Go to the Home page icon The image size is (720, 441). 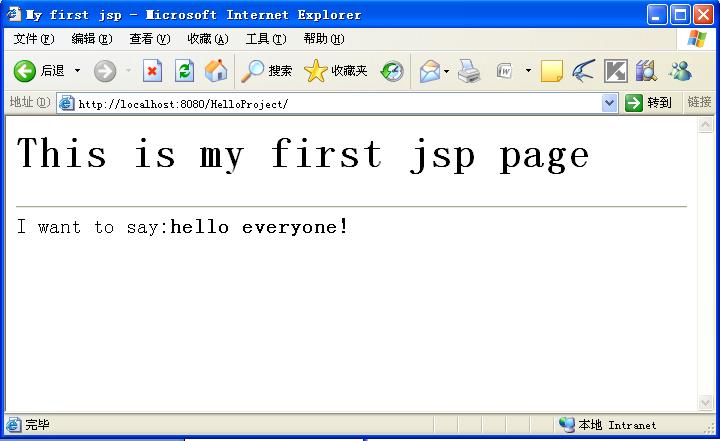click(216, 71)
